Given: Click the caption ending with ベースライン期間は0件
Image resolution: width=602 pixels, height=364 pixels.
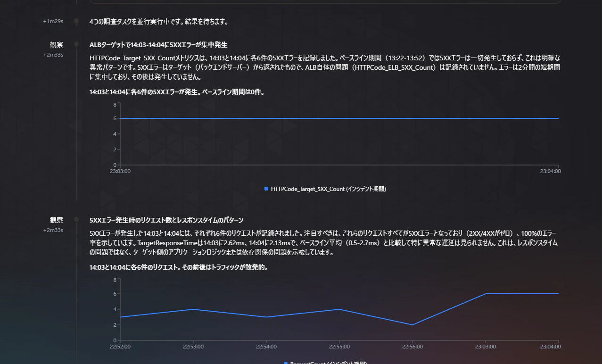Looking at the screenshot, I should click(x=177, y=92).
